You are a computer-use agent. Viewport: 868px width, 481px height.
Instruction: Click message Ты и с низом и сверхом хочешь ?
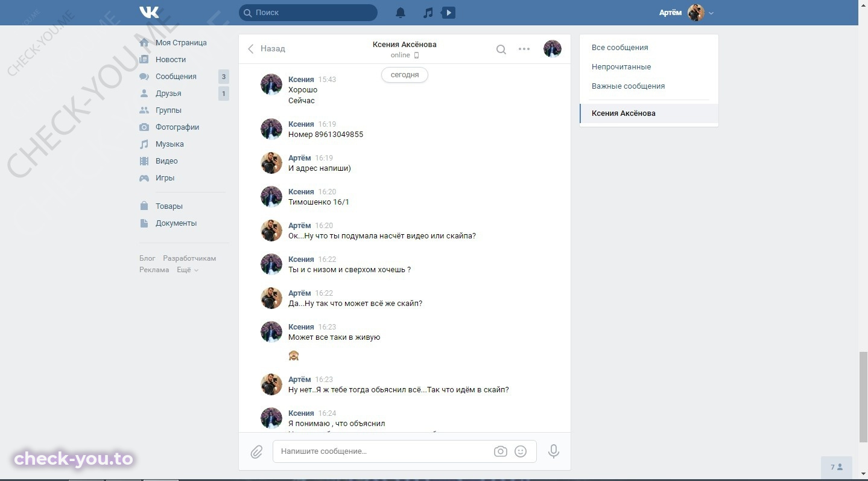pyautogui.click(x=349, y=270)
